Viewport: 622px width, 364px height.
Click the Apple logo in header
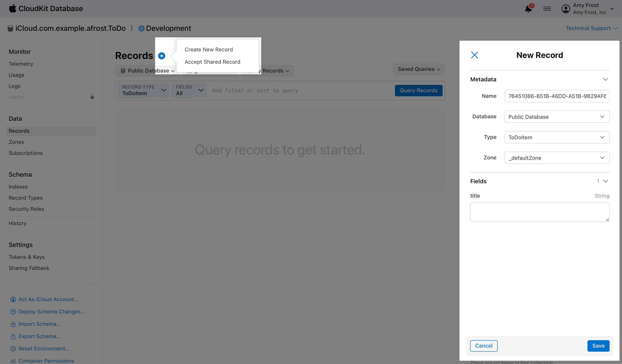pos(13,8)
